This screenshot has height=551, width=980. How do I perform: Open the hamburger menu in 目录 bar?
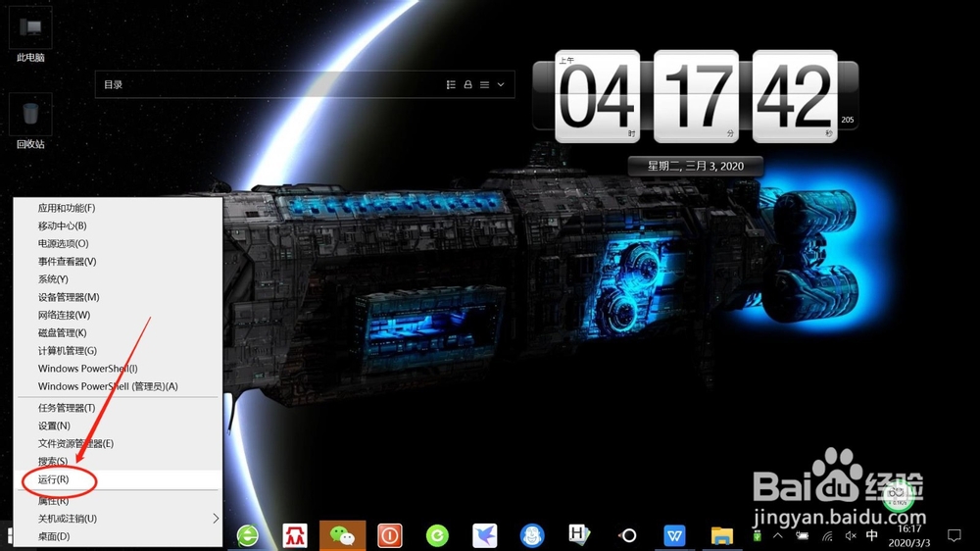[484, 84]
